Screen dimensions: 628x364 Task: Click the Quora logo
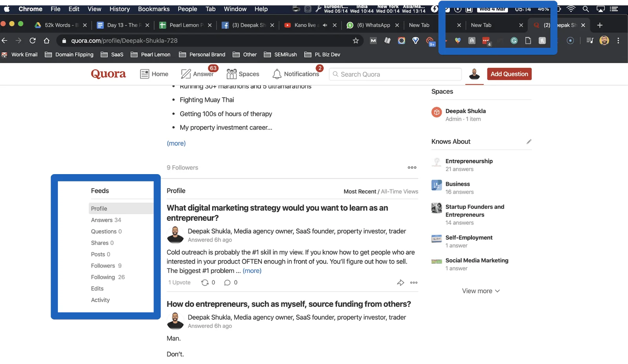click(108, 74)
